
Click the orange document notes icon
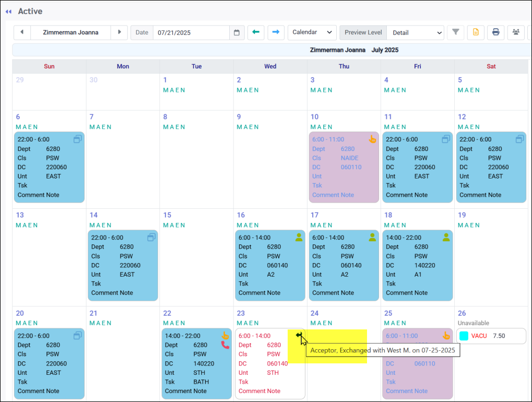(476, 32)
